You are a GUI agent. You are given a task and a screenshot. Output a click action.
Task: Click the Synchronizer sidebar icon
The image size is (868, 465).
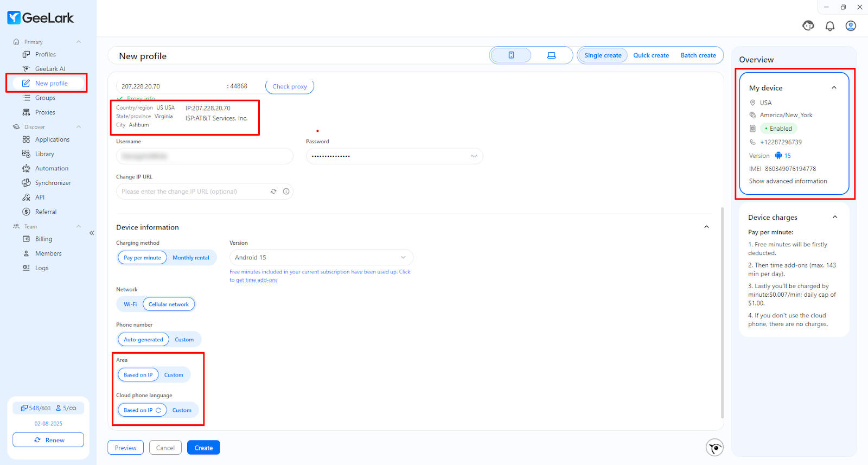point(26,183)
